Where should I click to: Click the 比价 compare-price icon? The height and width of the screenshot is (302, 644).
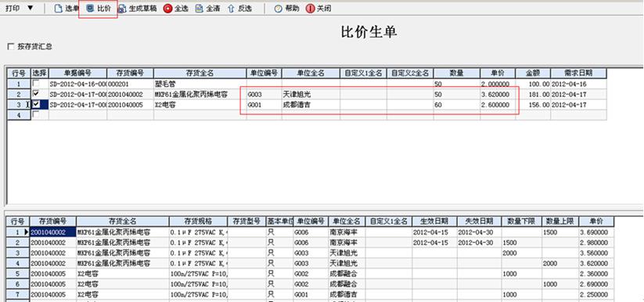[x=90, y=9]
